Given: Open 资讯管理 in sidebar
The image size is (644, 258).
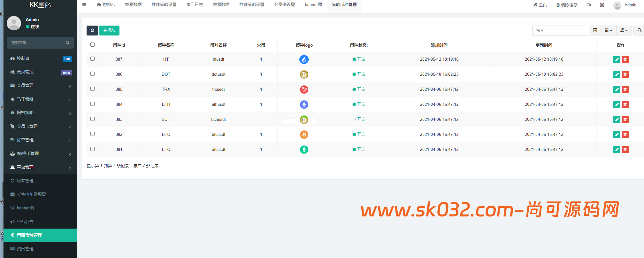Looking at the screenshot, I should [40, 249].
